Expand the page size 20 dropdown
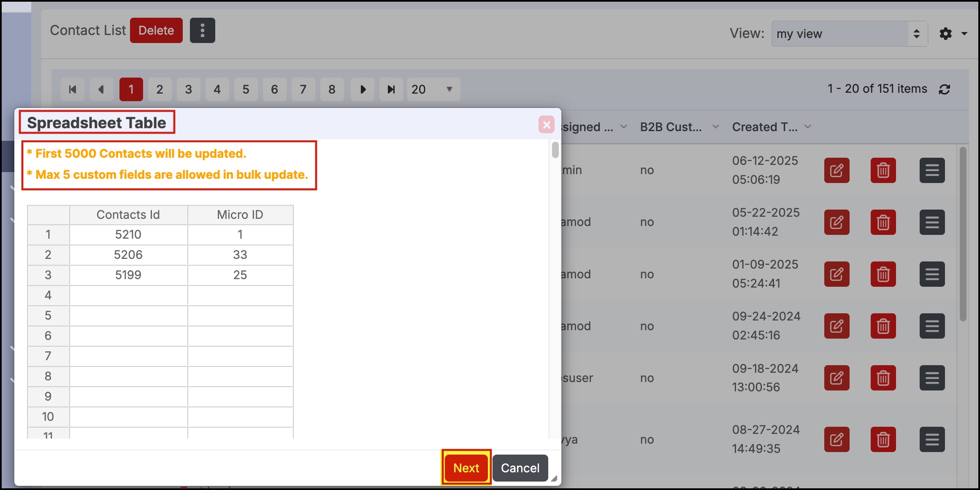Image resolution: width=980 pixels, height=490 pixels. pyautogui.click(x=433, y=89)
